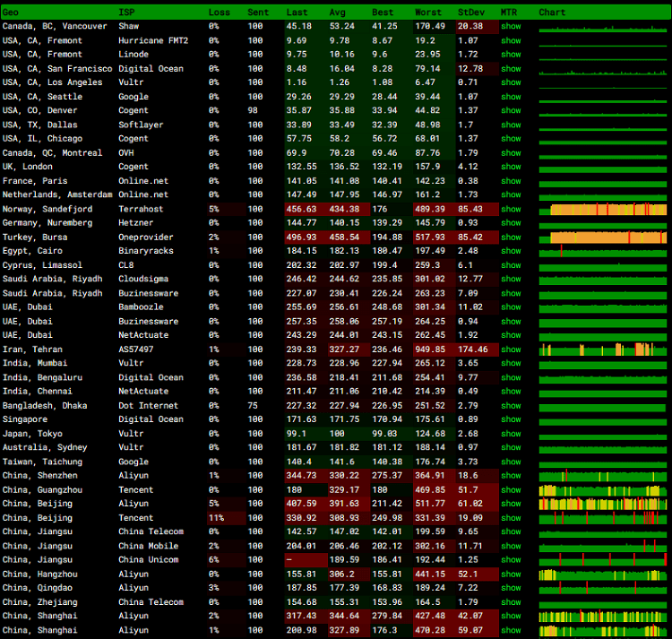Open 'show' for the Dallas Softlayer row
The width and height of the screenshot is (672, 639).
tap(511, 125)
